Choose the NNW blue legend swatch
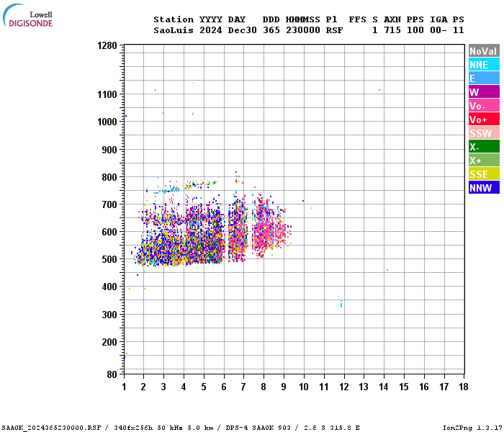The width and height of the screenshot is (504, 432). point(484,188)
